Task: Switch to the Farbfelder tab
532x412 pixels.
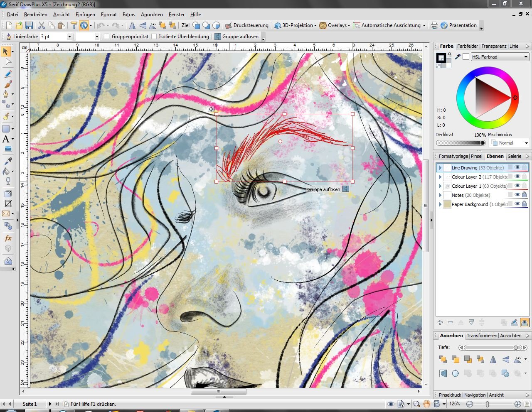Action: coord(468,46)
